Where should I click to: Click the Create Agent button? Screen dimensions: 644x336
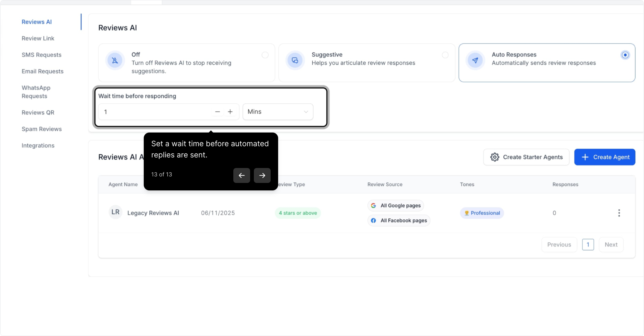pyautogui.click(x=605, y=157)
